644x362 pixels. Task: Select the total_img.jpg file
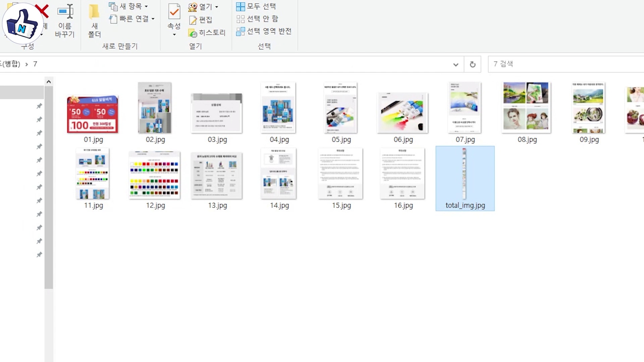click(465, 178)
